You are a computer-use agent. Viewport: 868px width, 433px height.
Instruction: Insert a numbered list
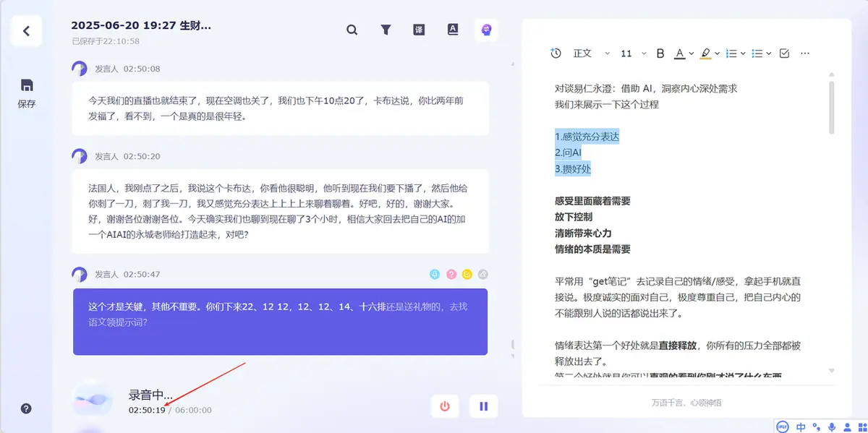(x=731, y=53)
